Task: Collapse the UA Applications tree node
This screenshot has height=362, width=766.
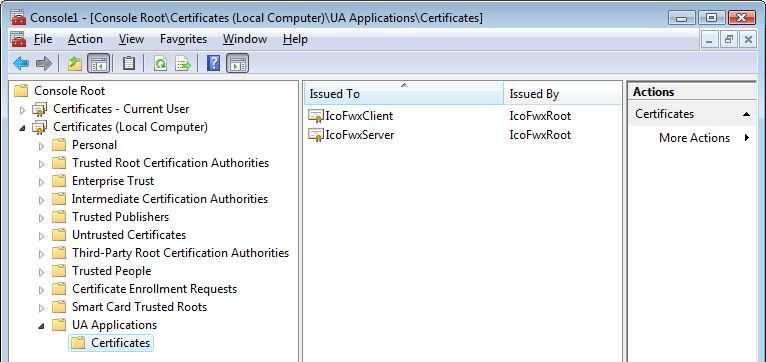Action: pyautogui.click(x=42, y=326)
